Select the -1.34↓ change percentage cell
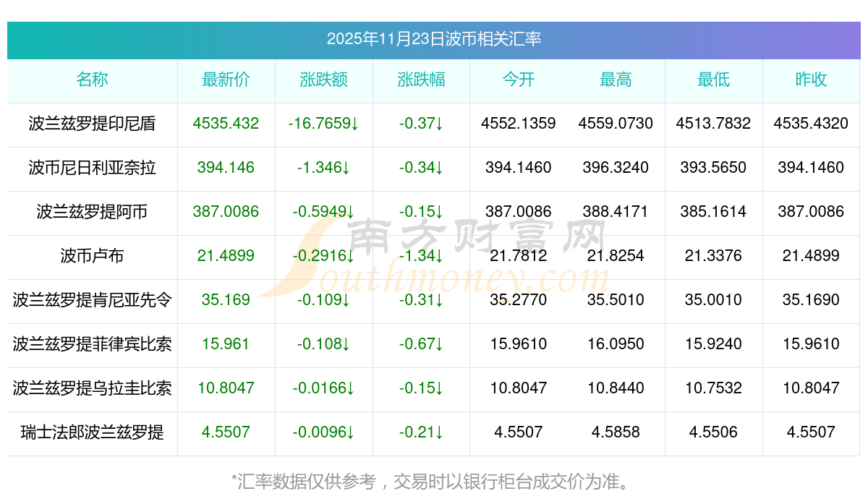Image resolution: width=868 pixels, height=504 pixels. click(x=421, y=256)
